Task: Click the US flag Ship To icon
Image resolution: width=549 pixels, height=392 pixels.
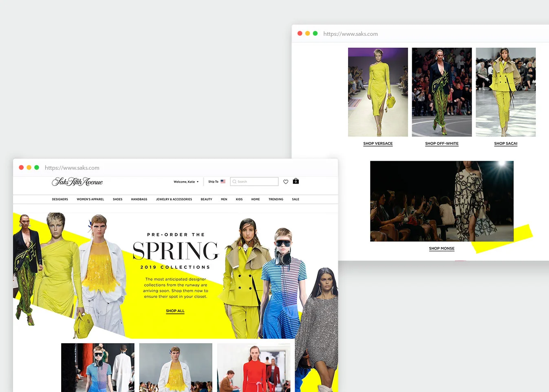Action: tap(223, 182)
